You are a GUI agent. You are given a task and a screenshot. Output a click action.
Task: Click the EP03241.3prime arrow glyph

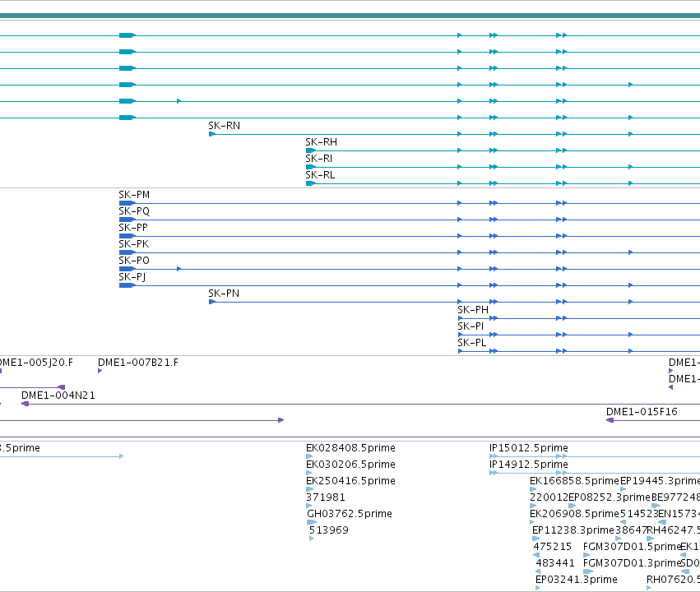click(537, 588)
